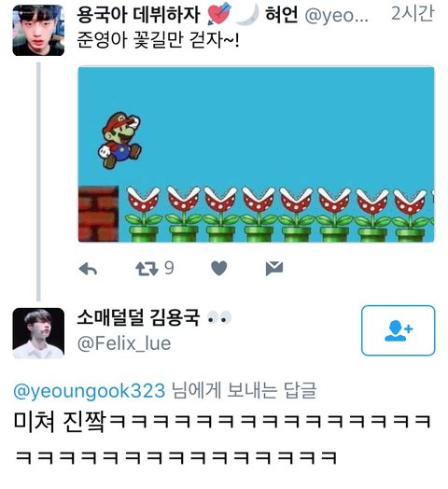448x489 pixels.
Task: Open the top tweet author's profile picture
Action: click(x=38, y=31)
